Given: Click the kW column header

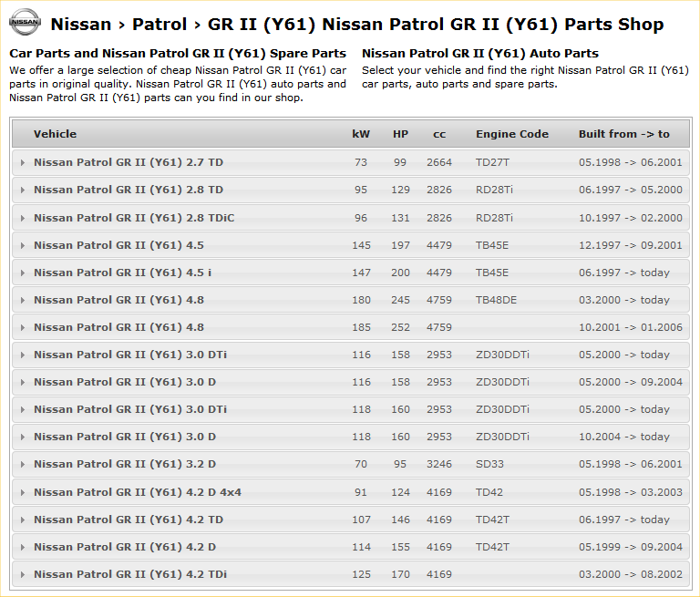Looking at the screenshot, I should click(361, 134).
